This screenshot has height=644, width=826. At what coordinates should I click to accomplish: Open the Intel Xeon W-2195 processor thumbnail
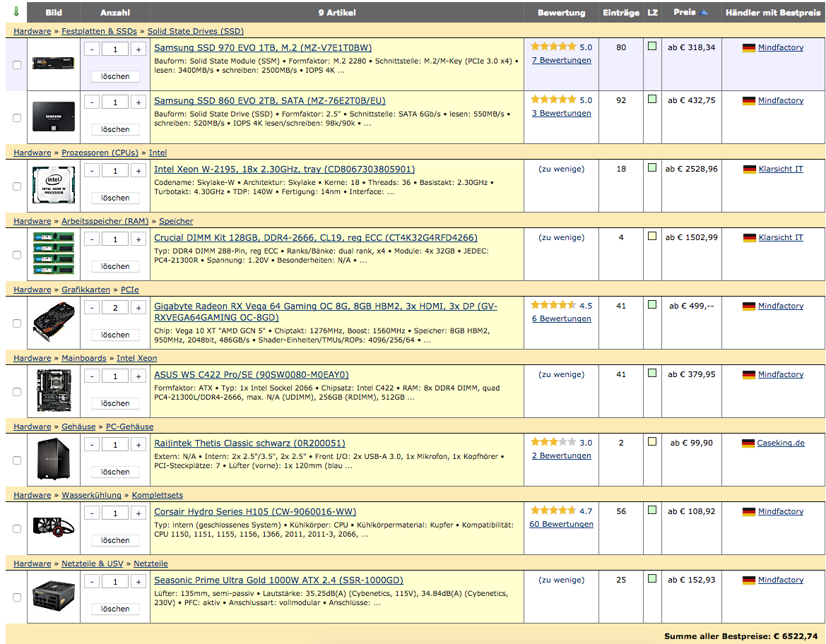[x=53, y=185]
